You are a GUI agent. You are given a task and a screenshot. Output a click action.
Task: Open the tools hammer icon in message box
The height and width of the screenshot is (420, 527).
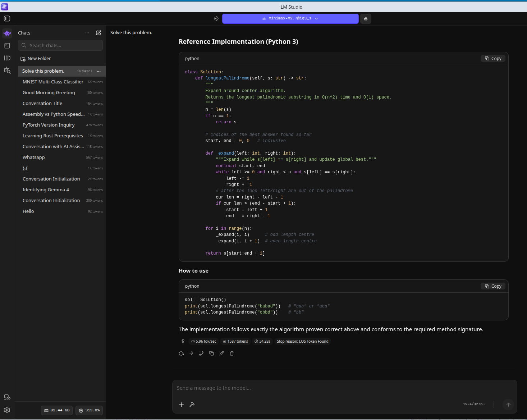192,405
